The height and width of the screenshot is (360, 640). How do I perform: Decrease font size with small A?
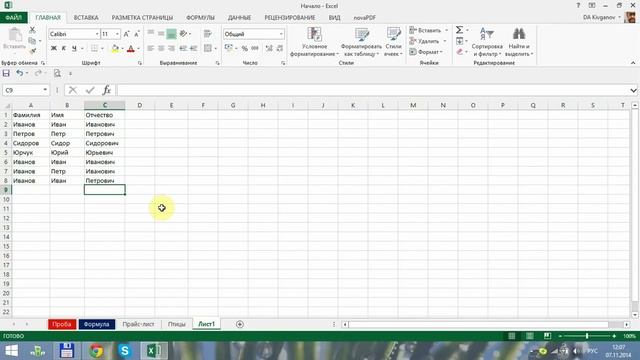(x=137, y=34)
